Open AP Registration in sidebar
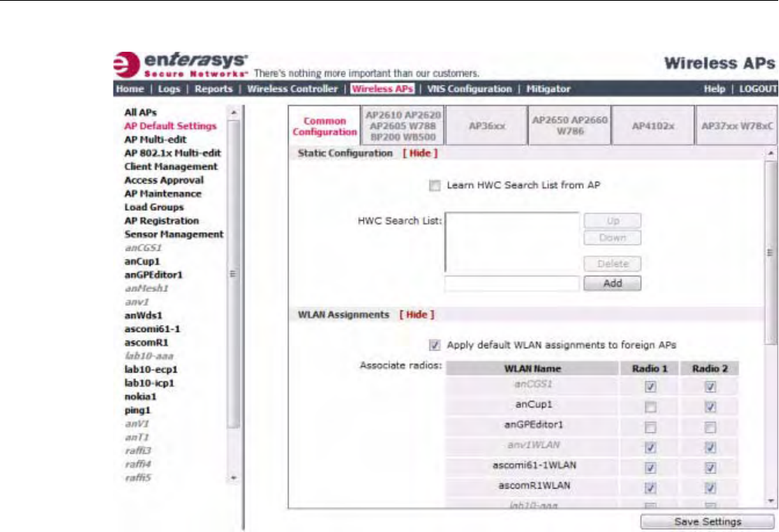Image resolution: width=779 pixels, height=532 pixels. click(161, 221)
